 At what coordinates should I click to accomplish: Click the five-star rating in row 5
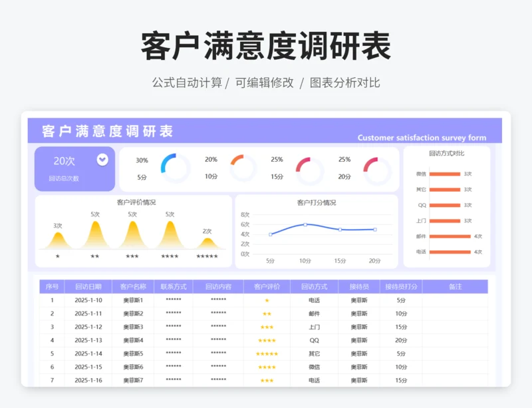267,354
